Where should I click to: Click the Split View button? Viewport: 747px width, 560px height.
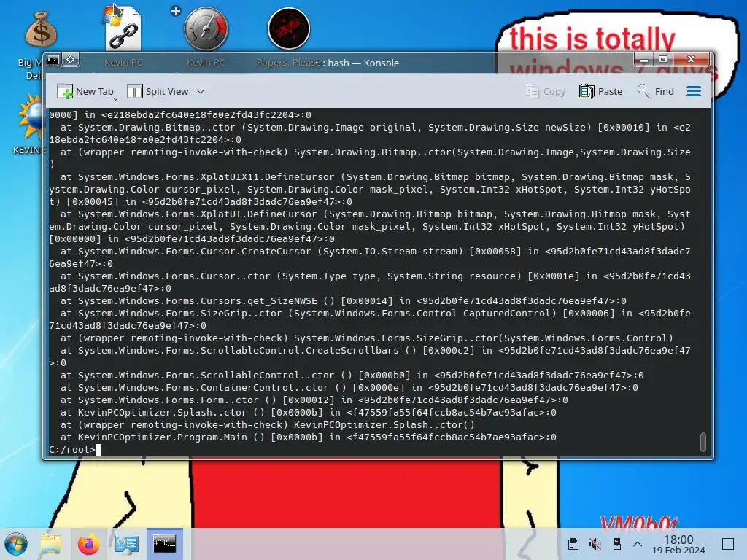pos(158,91)
